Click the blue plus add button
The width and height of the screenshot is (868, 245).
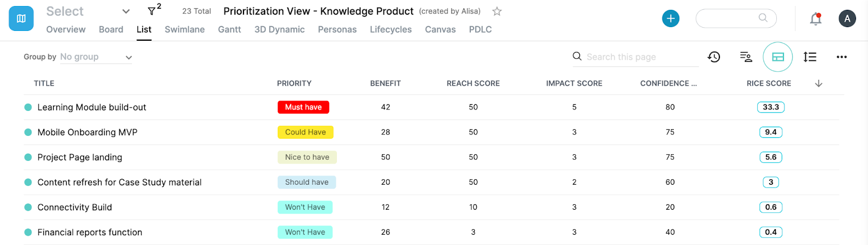pyautogui.click(x=671, y=18)
